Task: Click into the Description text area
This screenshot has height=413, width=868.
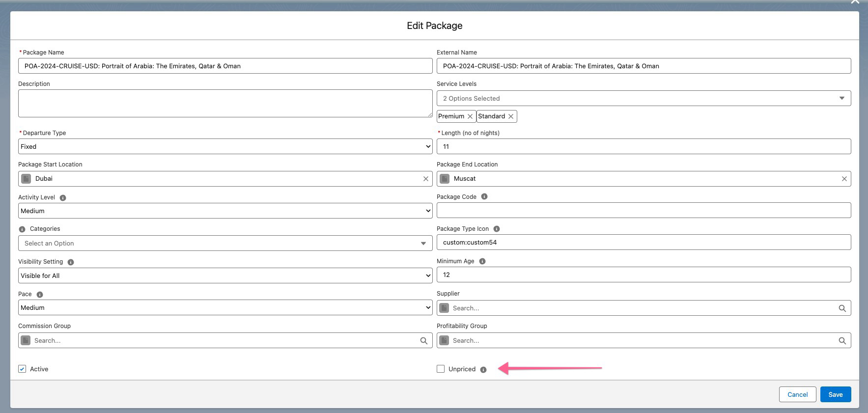Action: click(225, 103)
